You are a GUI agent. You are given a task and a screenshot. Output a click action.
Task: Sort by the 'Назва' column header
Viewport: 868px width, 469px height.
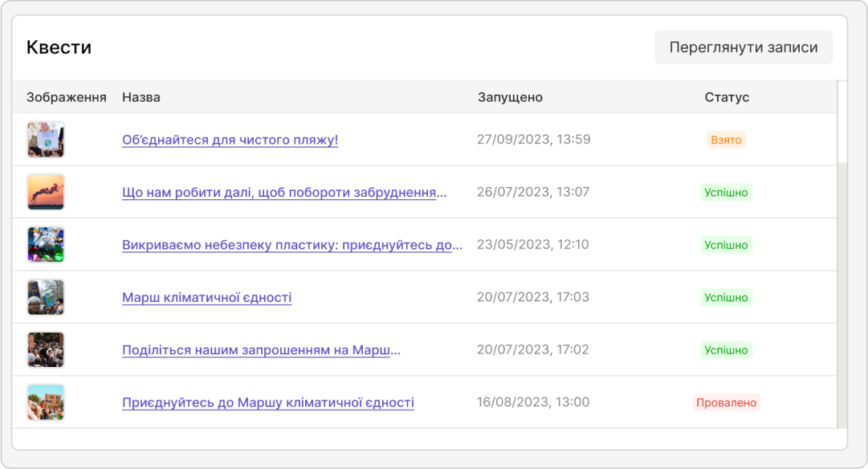[x=141, y=97]
